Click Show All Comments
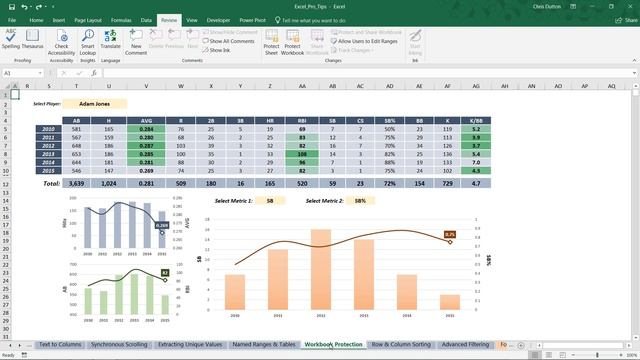 point(229,41)
